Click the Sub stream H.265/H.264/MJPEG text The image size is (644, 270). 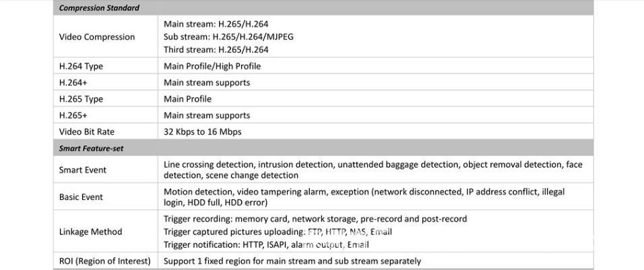coord(228,37)
